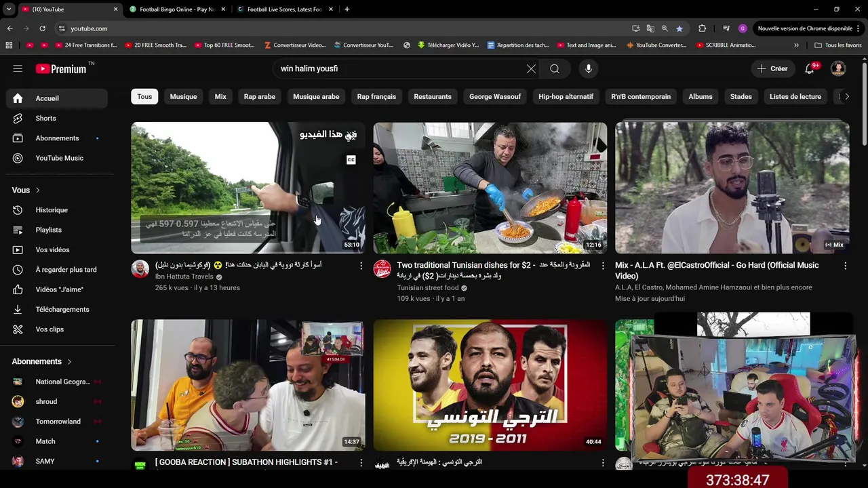The width and height of the screenshot is (868, 488).
Task: Open Abonnements in the sidebar
Action: [x=57, y=138]
